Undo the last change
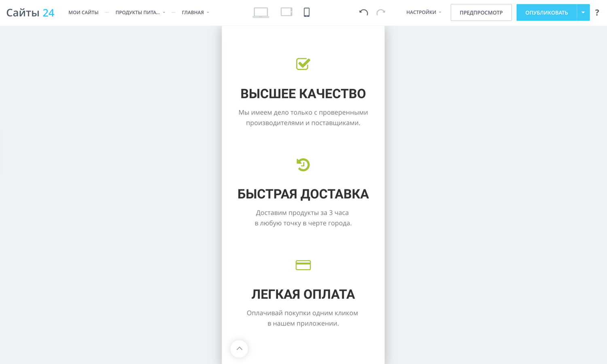 tap(363, 13)
